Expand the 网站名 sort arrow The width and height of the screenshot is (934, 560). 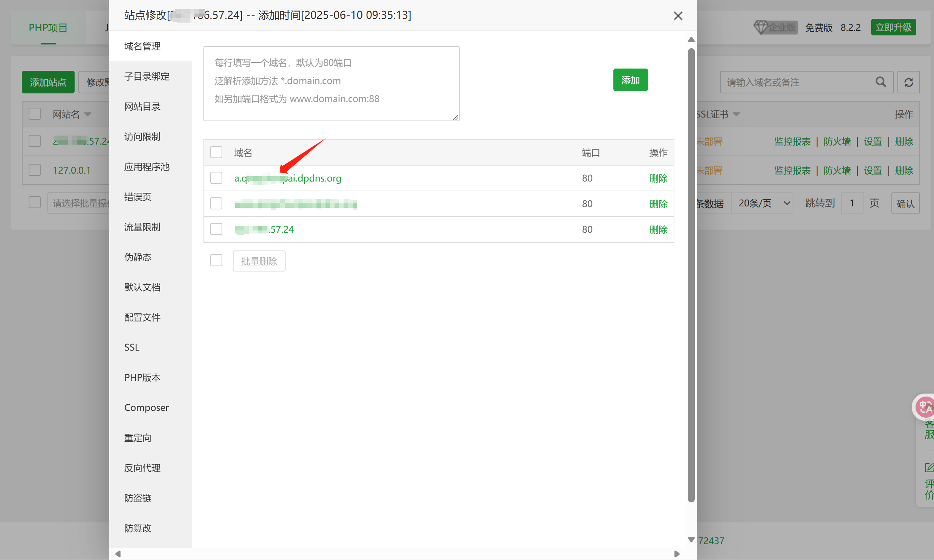point(87,114)
